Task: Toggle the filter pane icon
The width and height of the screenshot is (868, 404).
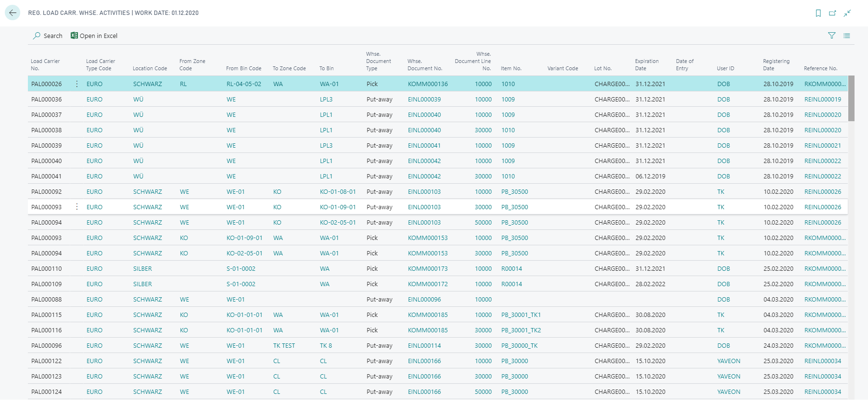Action: pyautogui.click(x=831, y=36)
